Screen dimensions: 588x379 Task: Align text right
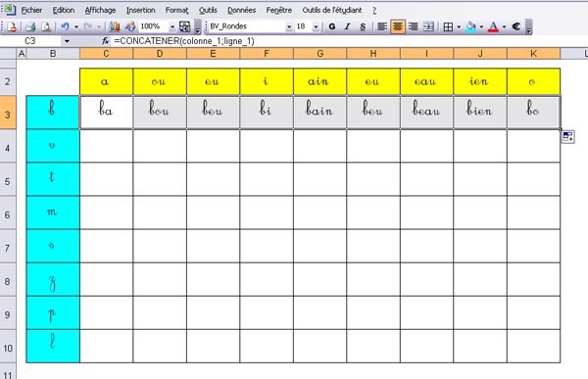413,26
